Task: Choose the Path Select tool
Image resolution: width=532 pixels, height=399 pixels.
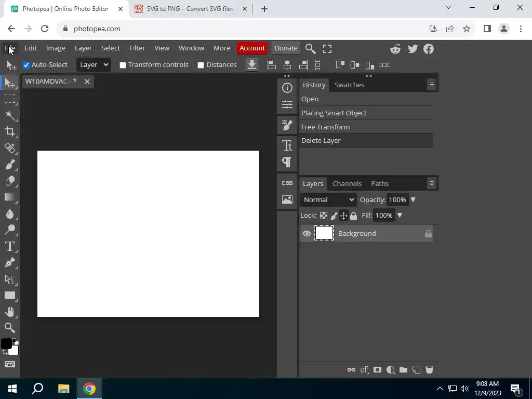Action: [x=10, y=279]
